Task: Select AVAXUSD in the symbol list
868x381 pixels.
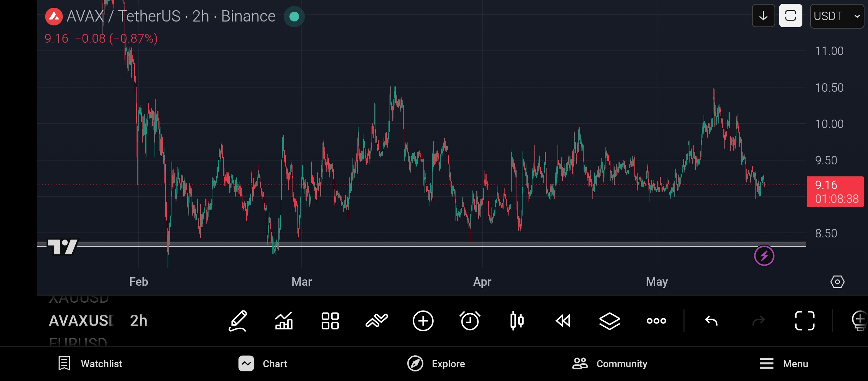Action: 81,321
